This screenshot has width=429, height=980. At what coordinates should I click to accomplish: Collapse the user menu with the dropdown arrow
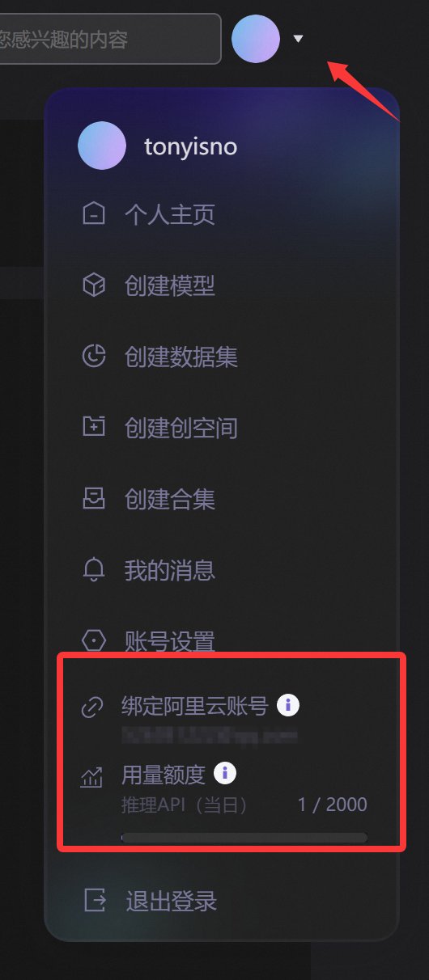point(298,38)
